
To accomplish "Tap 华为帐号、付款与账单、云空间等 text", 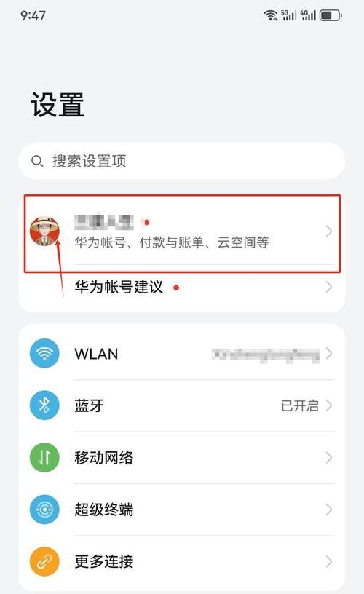I will (x=172, y=242).
